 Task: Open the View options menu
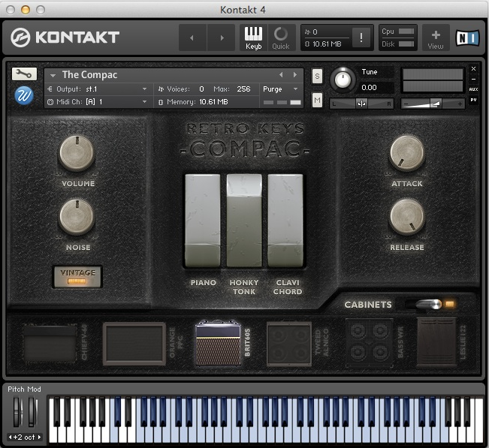(436, 38)
